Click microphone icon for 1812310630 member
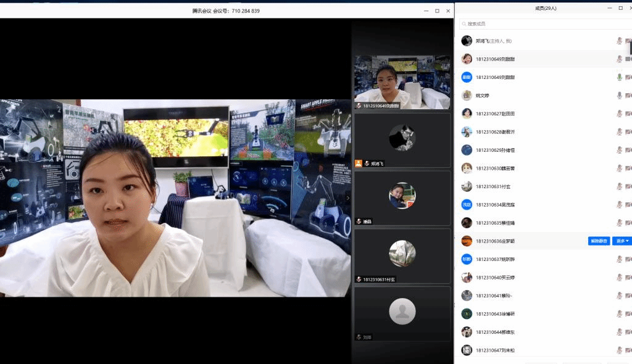Image resolution: width=632 pixels, height=364 pixels. pyautogui.click(x=619, y=168)
